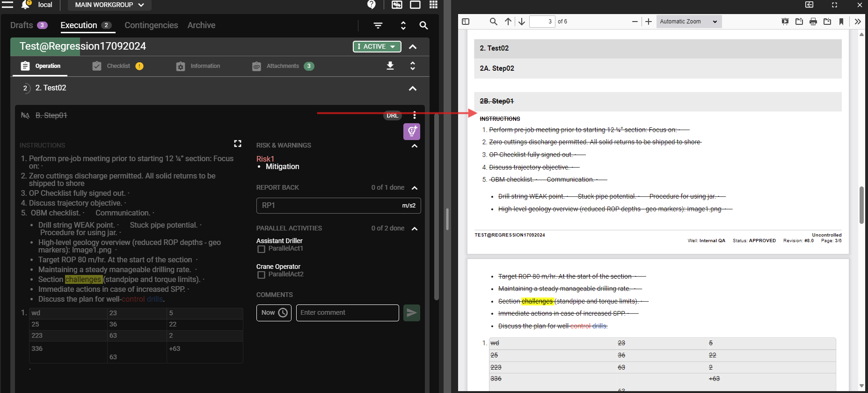Image resolution: width=868 pixels, height=393 pixels.
Task: Expand instructions with the fullscreen icon
Action: click(x=238, y=144)
